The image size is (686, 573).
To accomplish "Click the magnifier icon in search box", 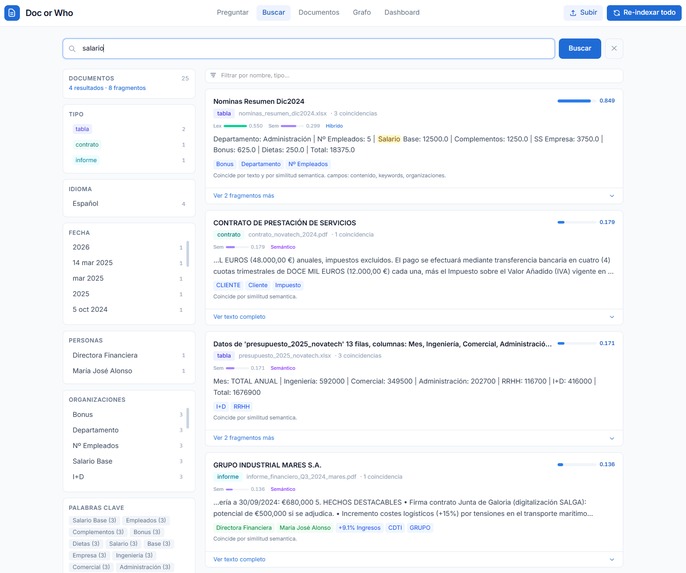I will coord(72,49).
